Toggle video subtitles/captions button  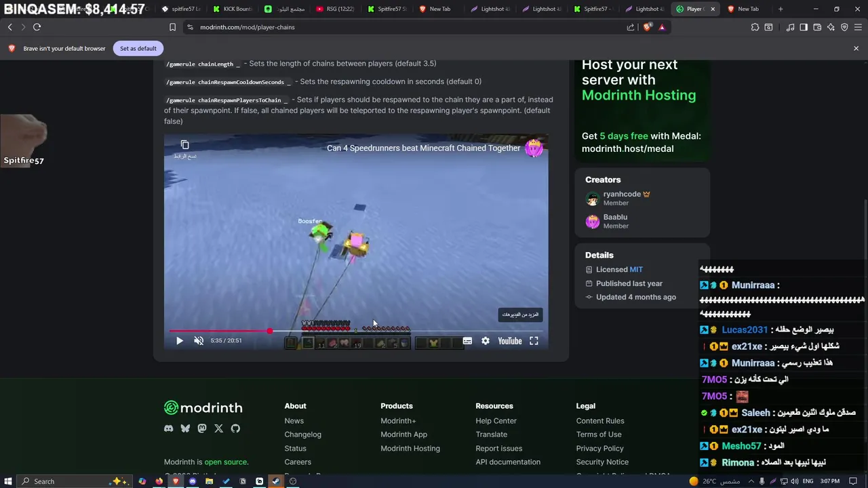[467, 341]
